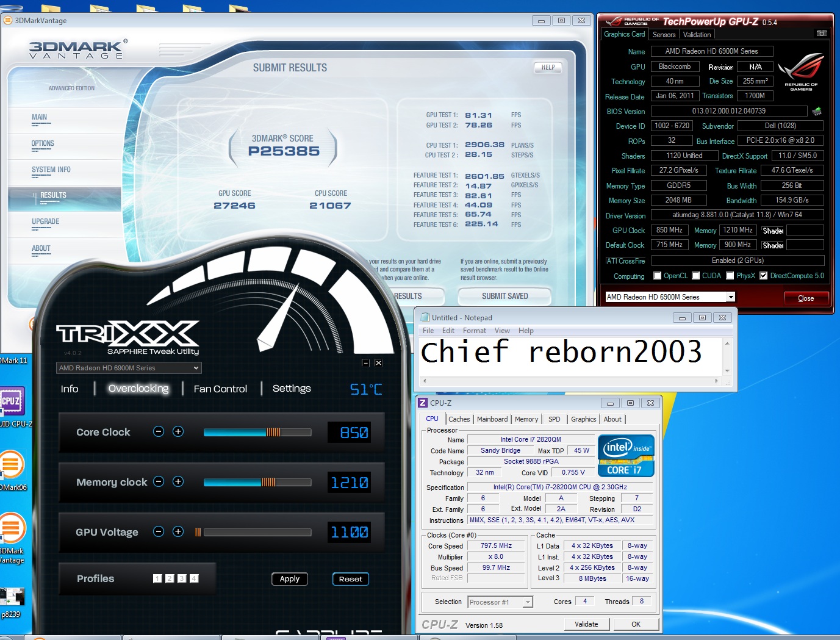
Task: Click Close button in GPU-Z
Action: (806, 298)
